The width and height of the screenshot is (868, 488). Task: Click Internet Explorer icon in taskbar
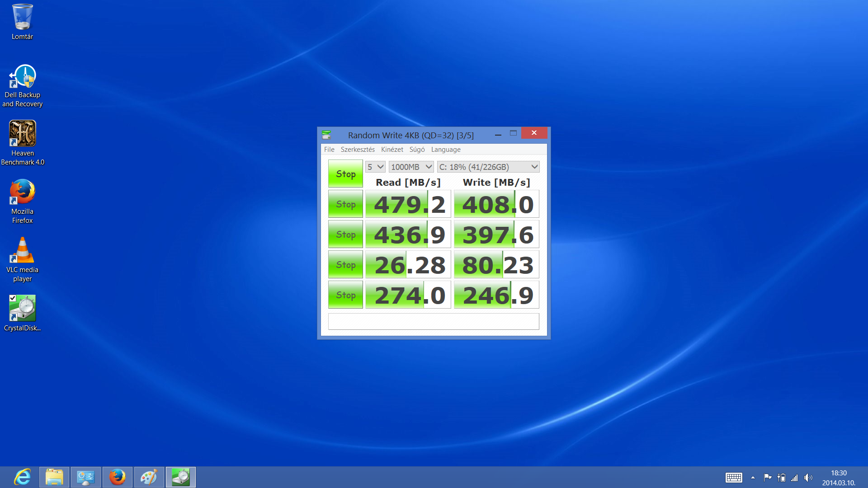point(22,477)
